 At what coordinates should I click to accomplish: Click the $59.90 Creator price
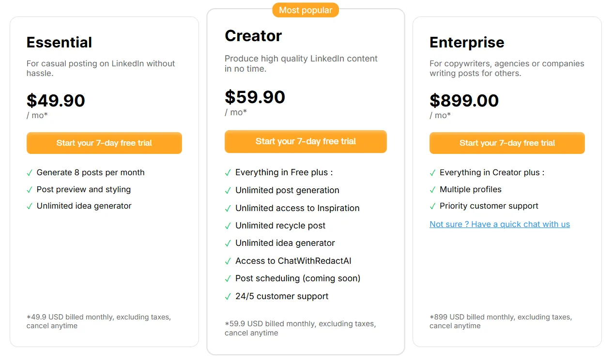point(255,97)
